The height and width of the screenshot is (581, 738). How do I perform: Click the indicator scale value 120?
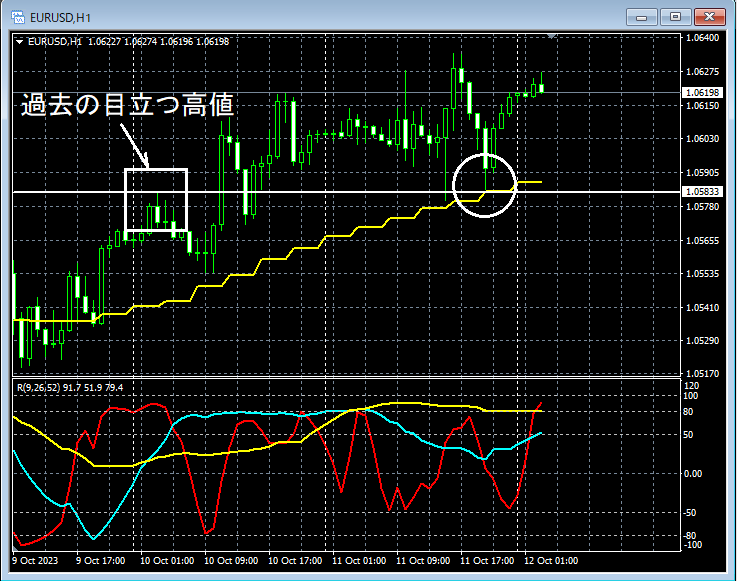(x=691, y=386)
